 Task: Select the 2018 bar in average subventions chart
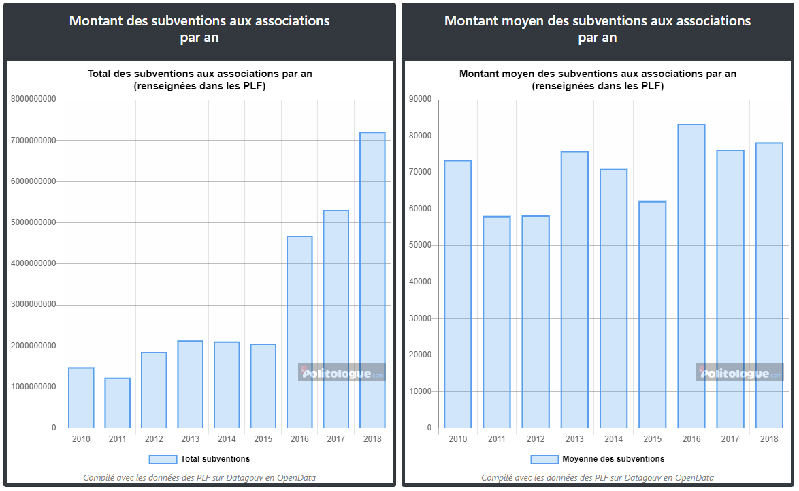[x=768, y=285]
